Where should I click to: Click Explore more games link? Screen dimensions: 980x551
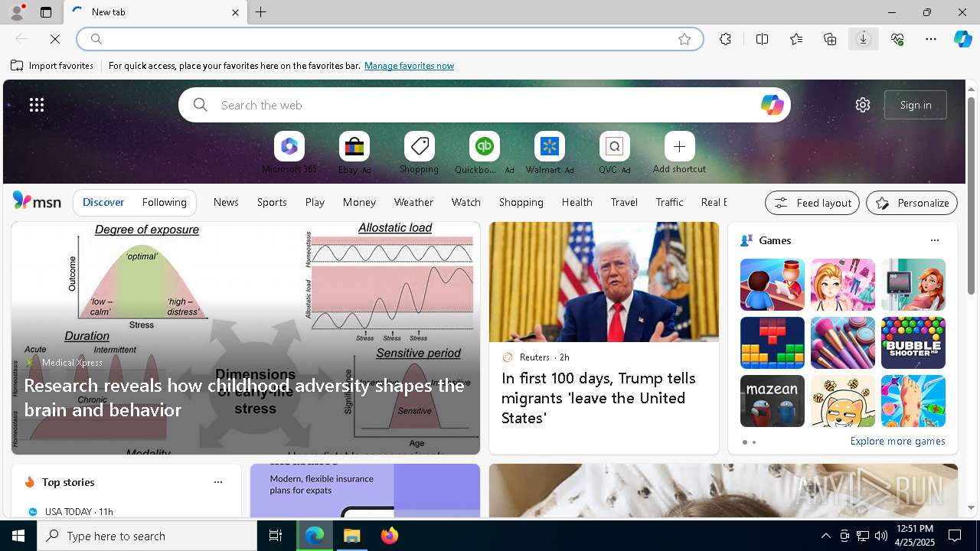click(897, 441)
